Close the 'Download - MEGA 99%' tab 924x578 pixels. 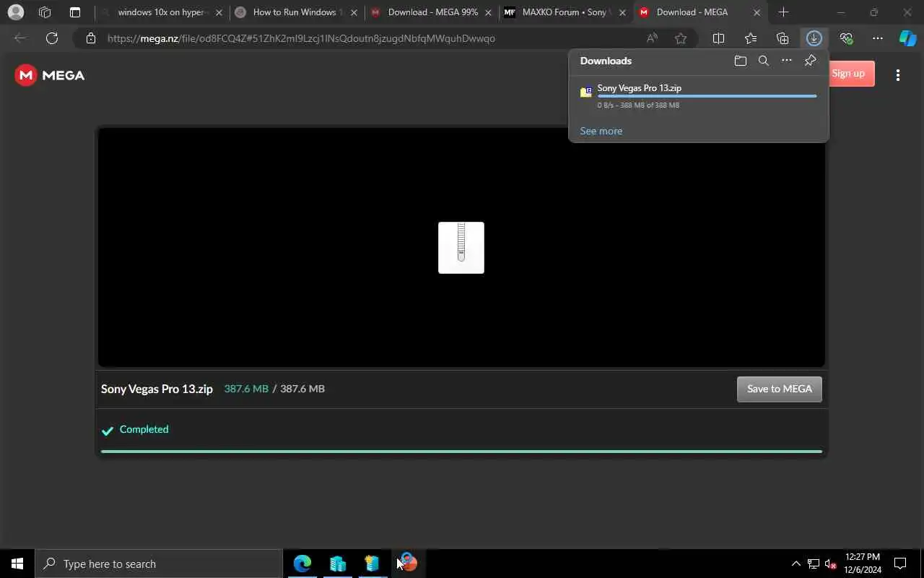coord(488,12)
